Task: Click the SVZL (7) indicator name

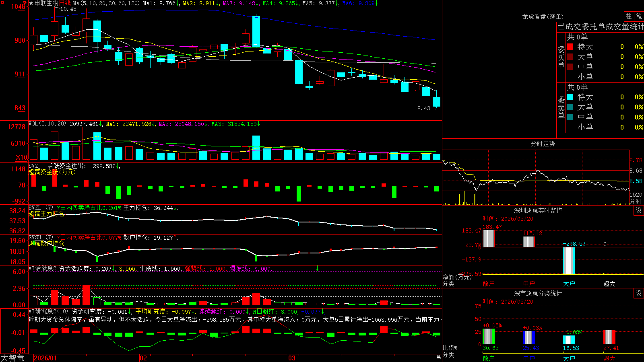Action: [x=41, y=208]
